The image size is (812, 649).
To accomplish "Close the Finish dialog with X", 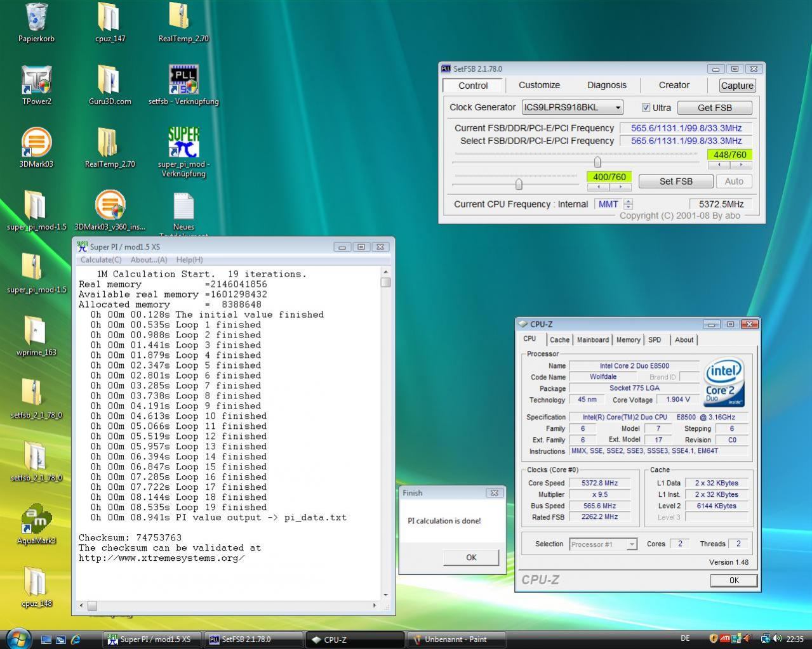I will pos(494,493).
